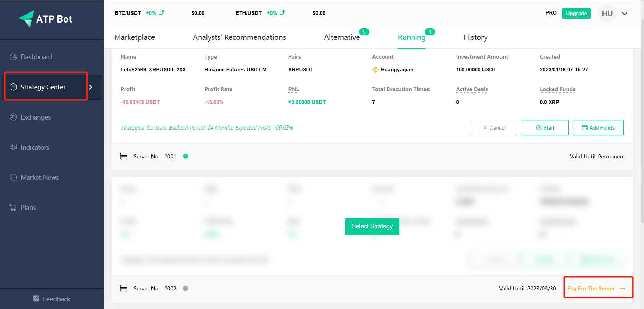
Task: Click the Alternative tab badge showing 5
Action: point(364,32)
